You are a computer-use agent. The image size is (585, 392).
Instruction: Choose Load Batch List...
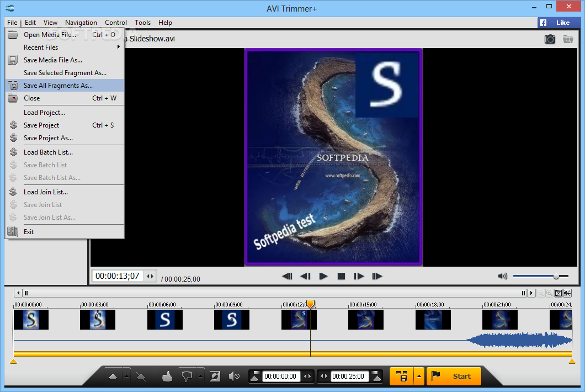tap(65, 152)
